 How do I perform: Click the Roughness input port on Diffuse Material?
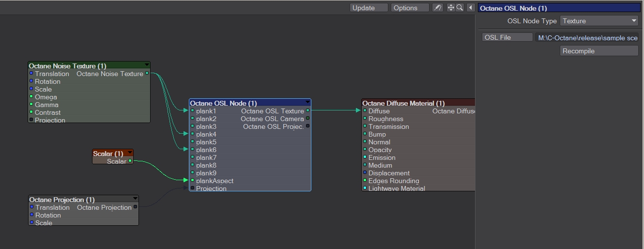365,119
